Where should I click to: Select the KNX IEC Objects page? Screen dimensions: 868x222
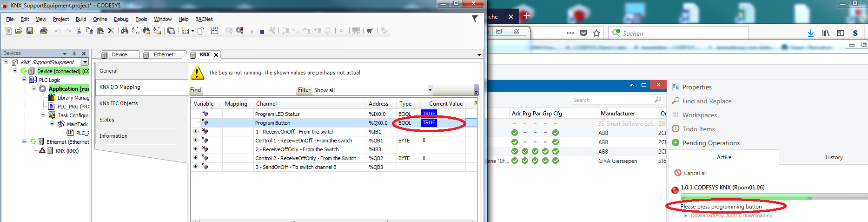(x=119, y=103)
